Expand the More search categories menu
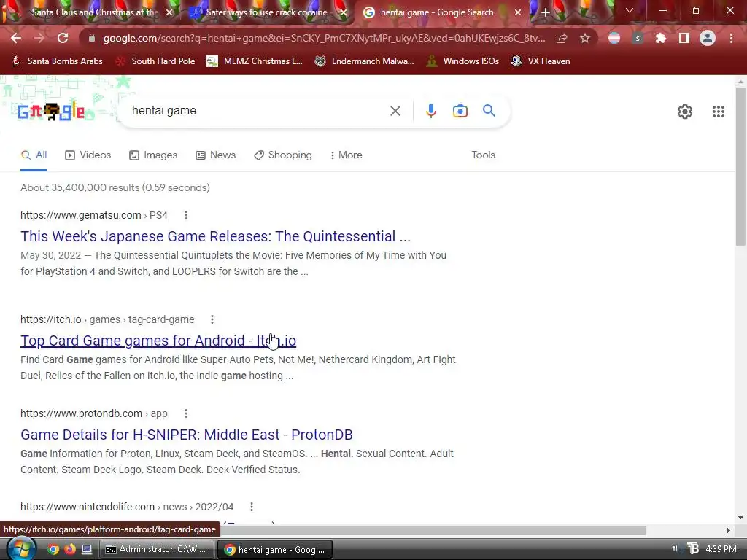747x560 pixels. click(x=347, y=155)
